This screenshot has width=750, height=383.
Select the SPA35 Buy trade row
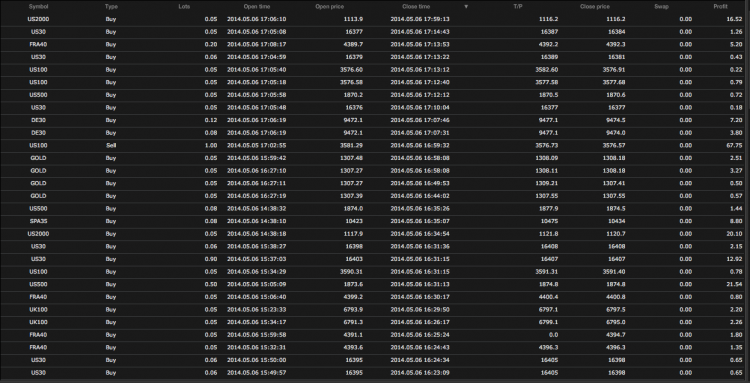pos(375,221)
